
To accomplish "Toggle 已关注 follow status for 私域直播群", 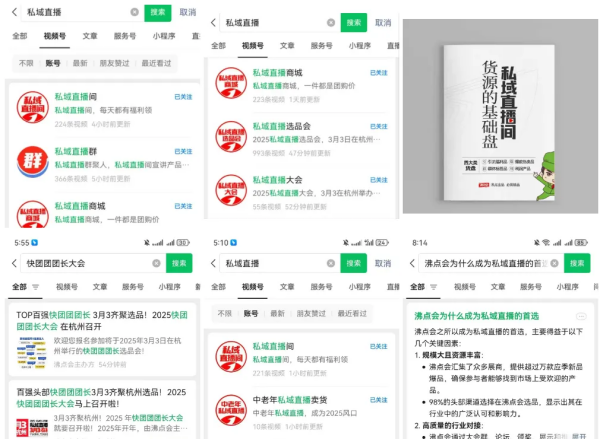I will coord(183,151).
